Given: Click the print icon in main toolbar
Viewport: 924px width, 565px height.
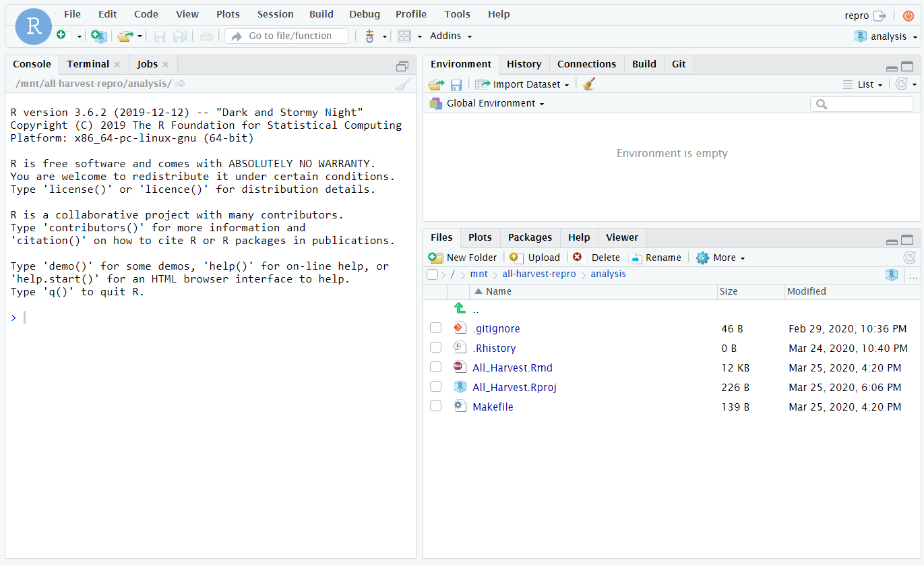Looking at the screenshot, I should 206,36.
